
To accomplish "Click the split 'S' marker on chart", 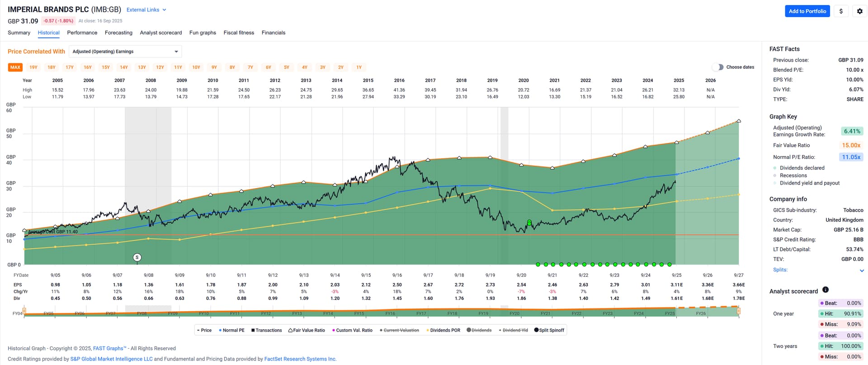I will click(x=137, y=257).
